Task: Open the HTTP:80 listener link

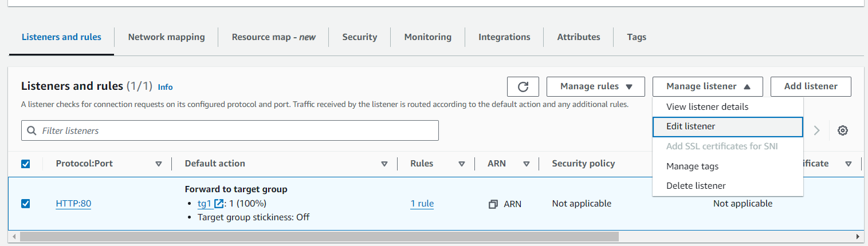Action: pyautogui.click(x=73, y=204)
